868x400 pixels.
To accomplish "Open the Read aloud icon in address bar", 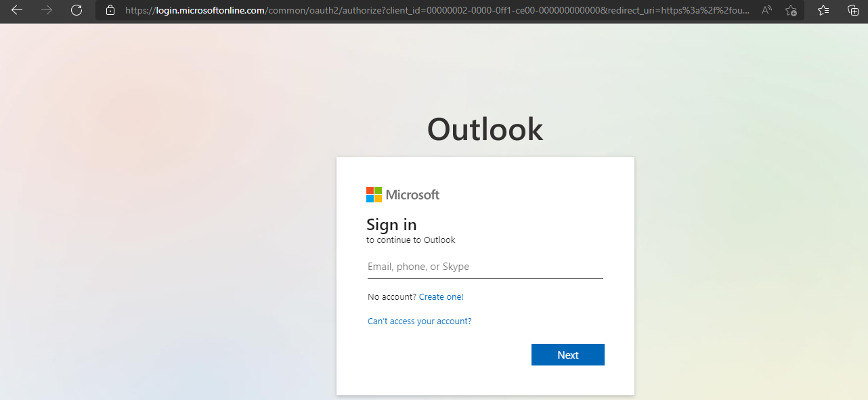I will [x=766, y=10].
